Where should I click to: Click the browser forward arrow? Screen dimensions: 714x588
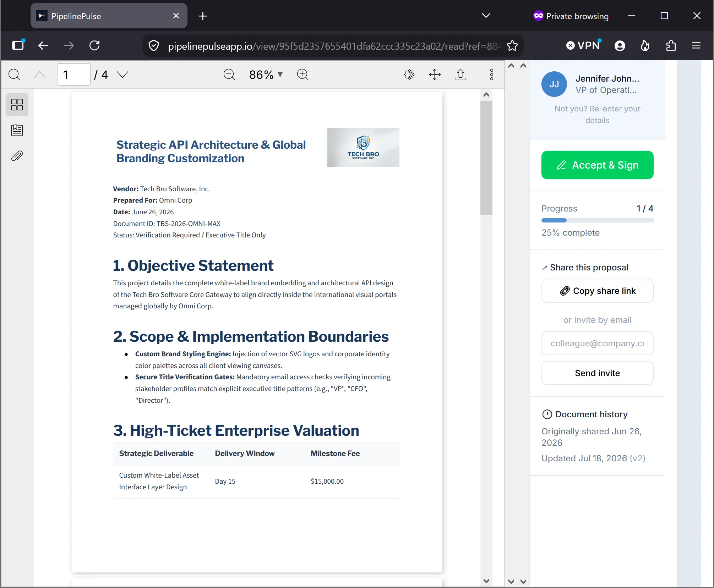69,45
